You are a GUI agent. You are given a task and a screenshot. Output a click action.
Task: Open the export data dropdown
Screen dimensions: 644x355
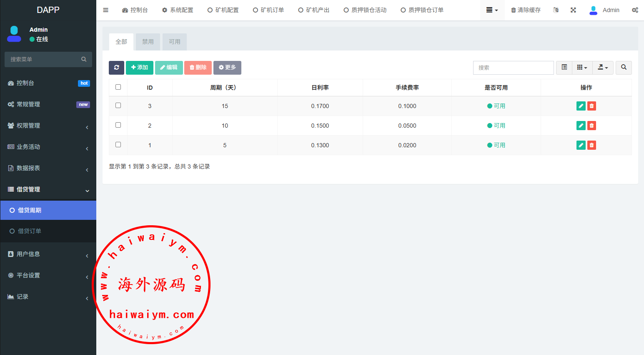click(x=603, y=68)
